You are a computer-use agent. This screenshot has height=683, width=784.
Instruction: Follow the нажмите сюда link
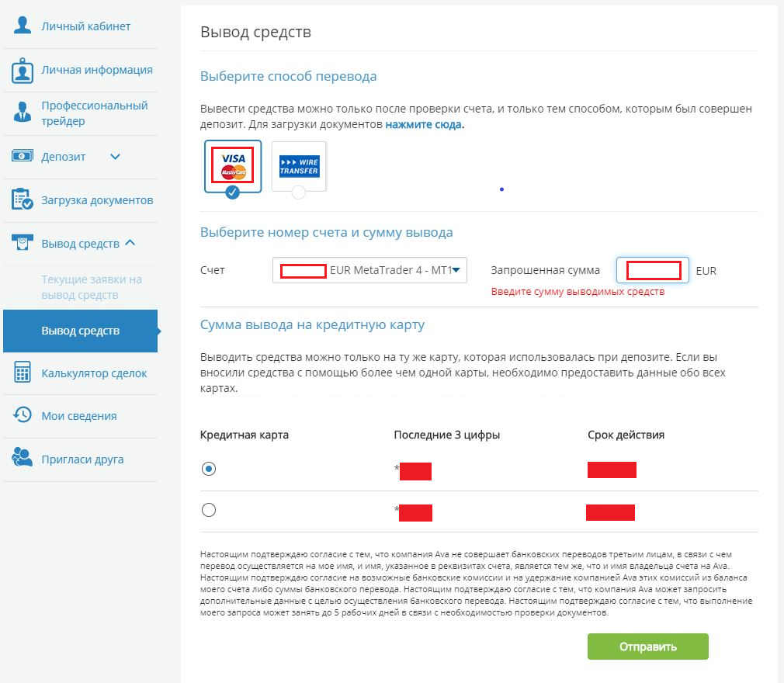(x=424, y=124)
